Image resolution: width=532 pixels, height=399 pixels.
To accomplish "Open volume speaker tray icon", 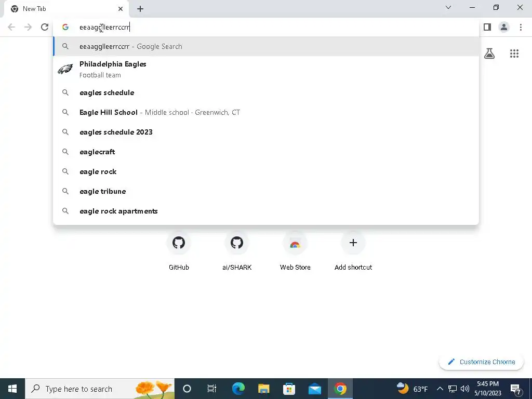I will pyautogui.click(x=465, y=389).
